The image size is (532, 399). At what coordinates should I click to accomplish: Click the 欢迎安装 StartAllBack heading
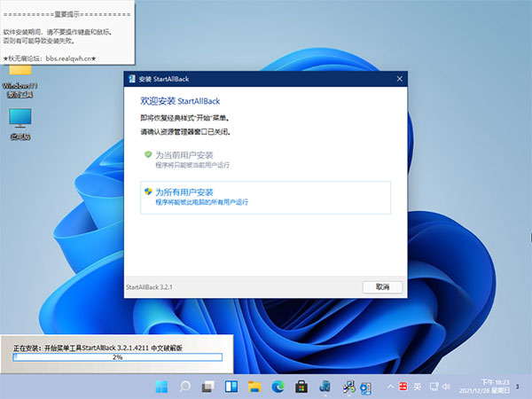click(180, 101)
